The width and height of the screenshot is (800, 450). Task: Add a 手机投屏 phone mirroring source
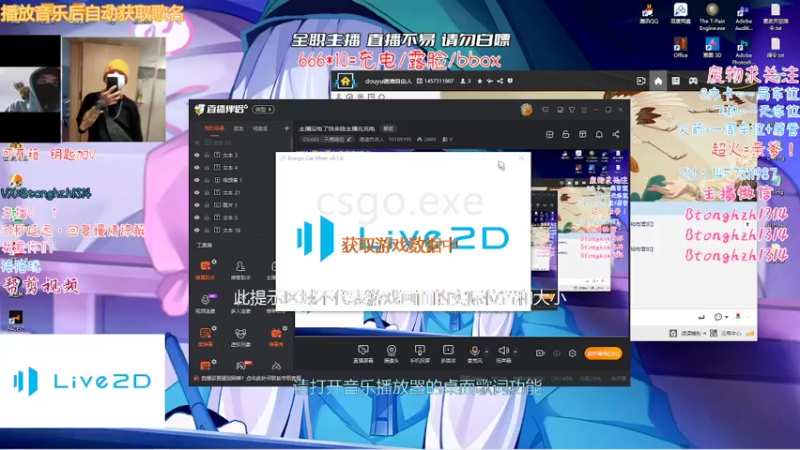click(x=419, y=353)
